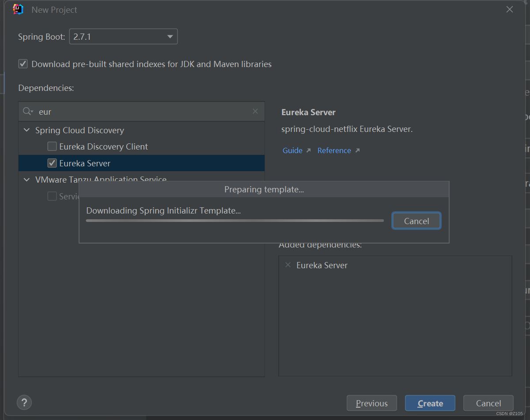530x420 pixels.
Task: Cancel the template download
Action: point(416,221)
